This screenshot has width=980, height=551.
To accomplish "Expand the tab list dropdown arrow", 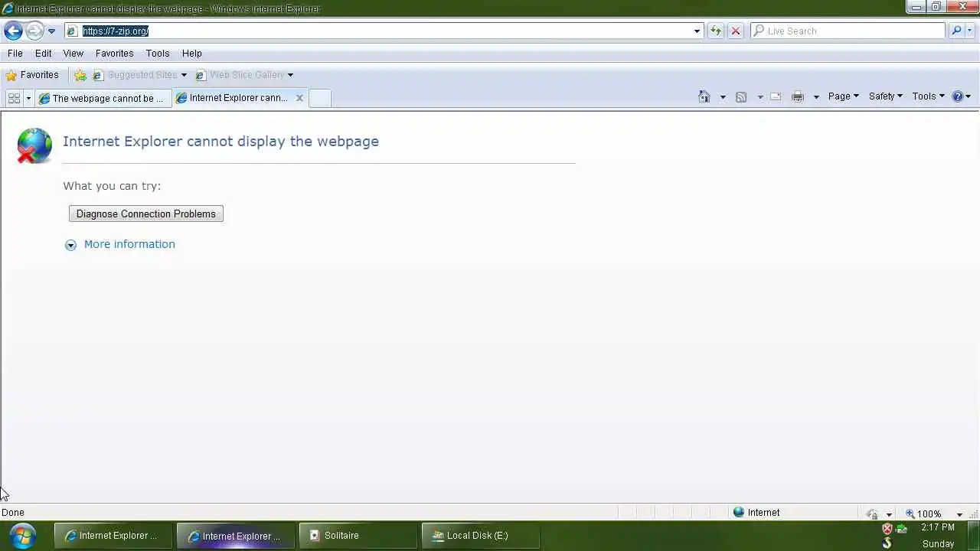I will pos(28,98).
